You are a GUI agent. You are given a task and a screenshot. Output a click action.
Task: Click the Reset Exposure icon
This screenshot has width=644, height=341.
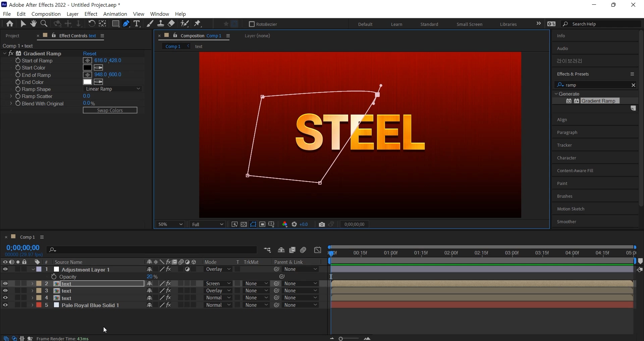click(x=294, y=225)
